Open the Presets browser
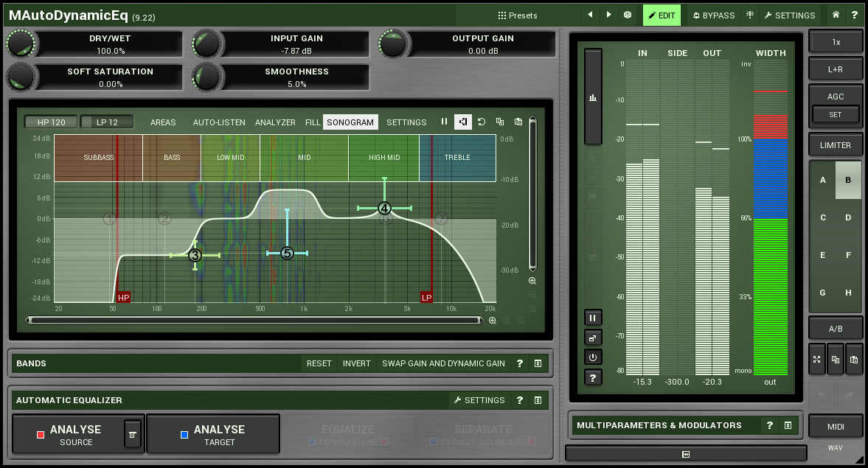868x468 pixels. 518,15
